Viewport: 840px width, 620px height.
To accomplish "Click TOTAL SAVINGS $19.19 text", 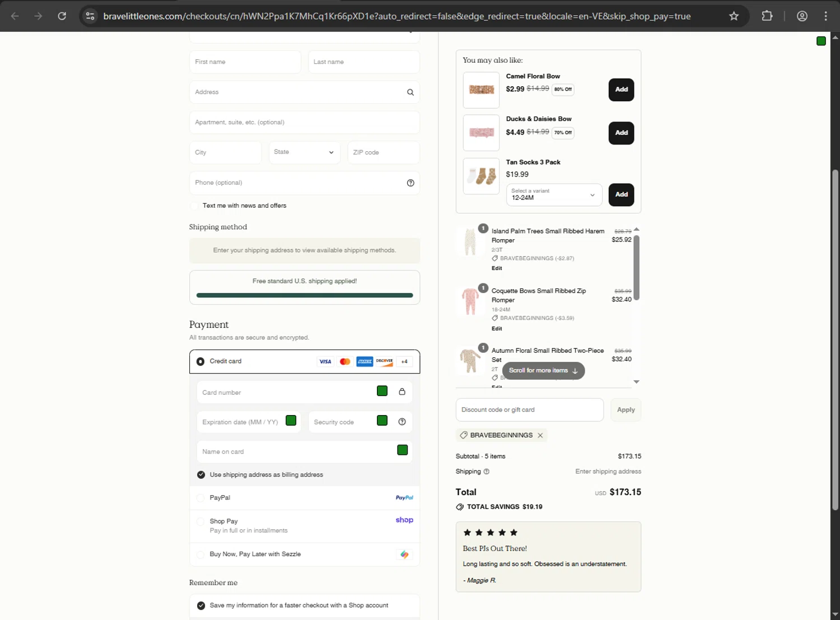I will click(505, 507).
